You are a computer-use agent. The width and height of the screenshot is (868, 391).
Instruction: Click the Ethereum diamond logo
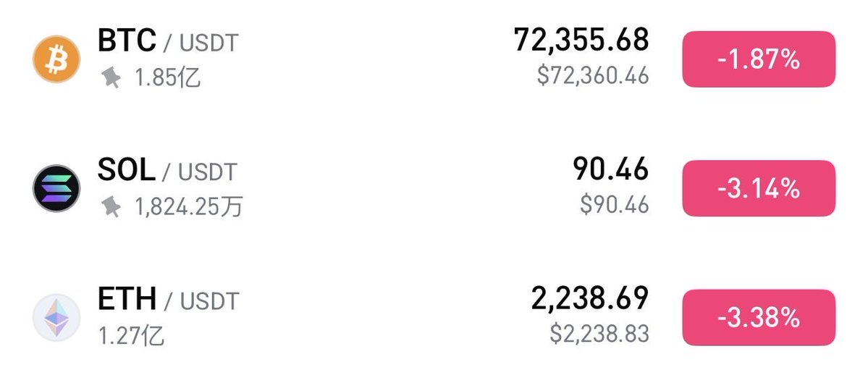tap(56, 317)
